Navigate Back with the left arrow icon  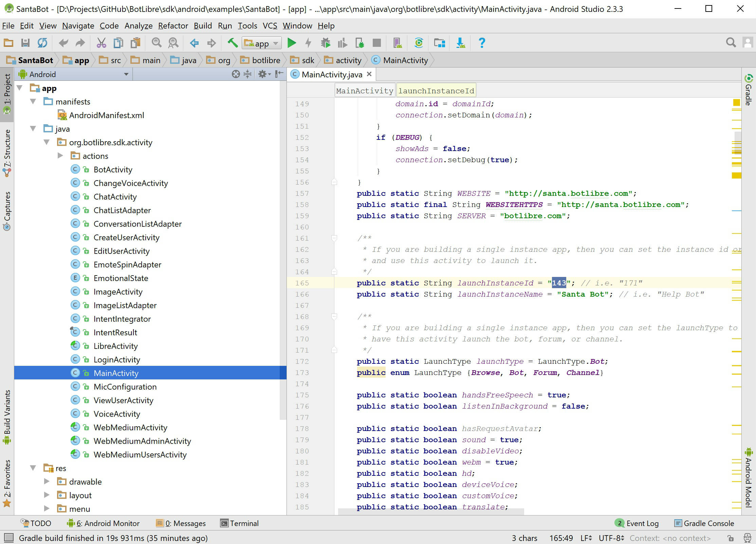click(x=194, y=43)
